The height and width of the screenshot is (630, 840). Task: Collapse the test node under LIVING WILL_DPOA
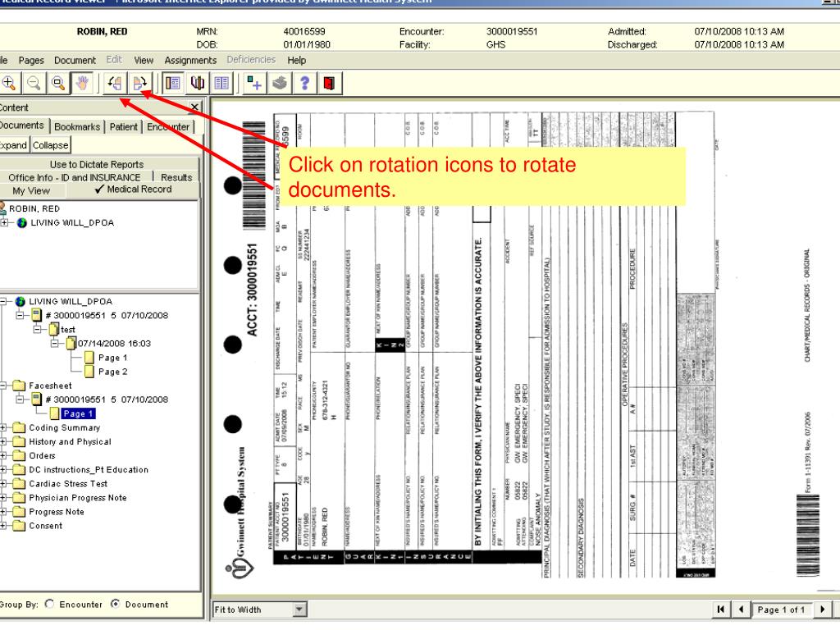(x=38, y=330)
